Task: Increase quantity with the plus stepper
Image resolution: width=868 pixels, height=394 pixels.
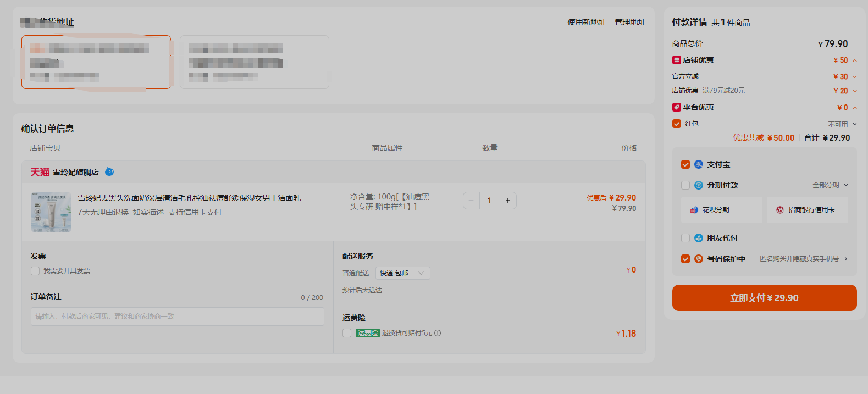Action: pyautogui.click(x=508, y=201)
